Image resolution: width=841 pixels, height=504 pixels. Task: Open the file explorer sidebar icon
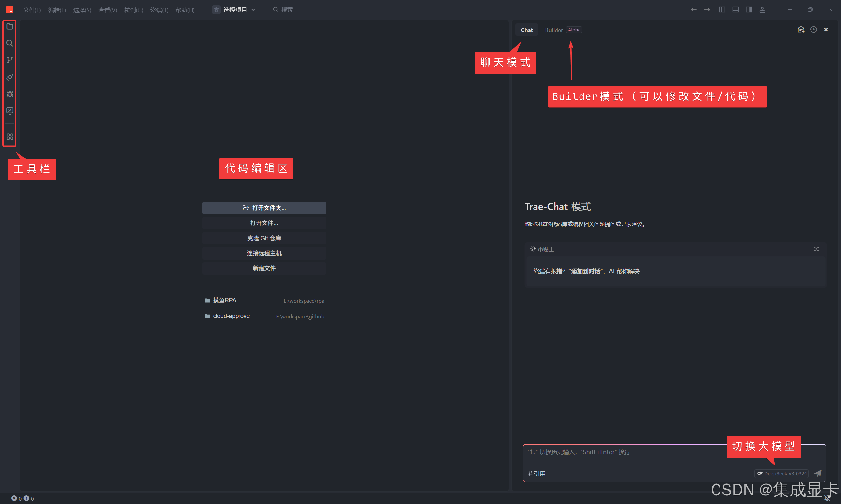point(10,27)
